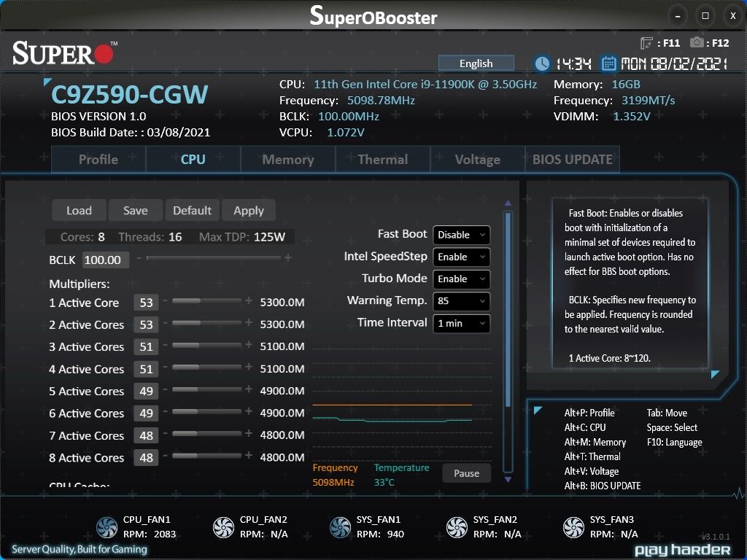The image size is (747, 560).
Task: Decrease 1 Active Core multiplier with minus
Action: 166,301
